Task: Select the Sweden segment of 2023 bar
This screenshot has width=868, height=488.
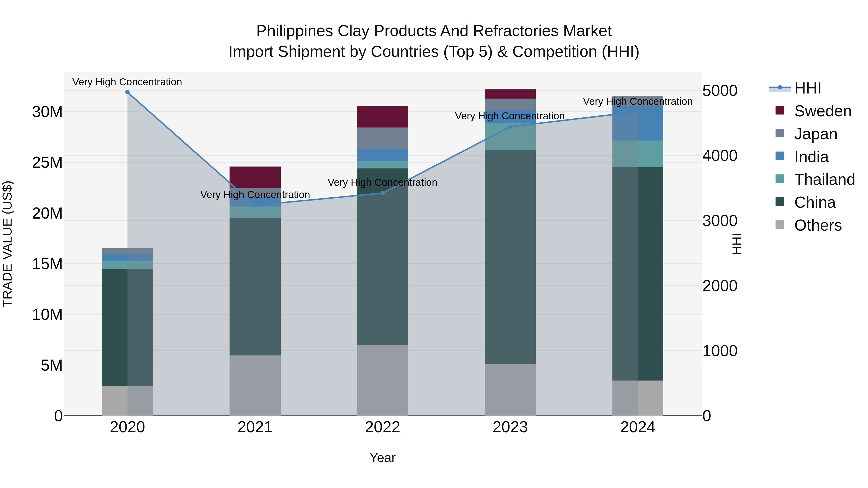Action: click(510, 94)
